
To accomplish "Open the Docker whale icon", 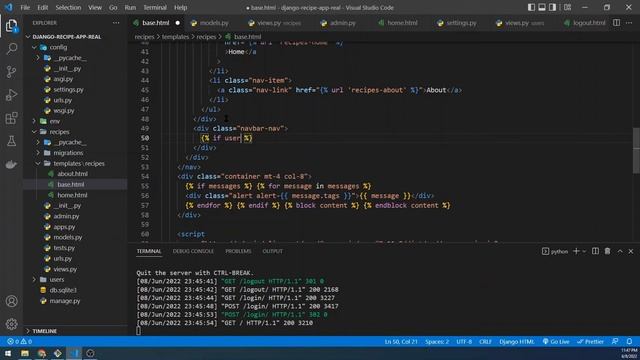I will (x=11, y=164).
